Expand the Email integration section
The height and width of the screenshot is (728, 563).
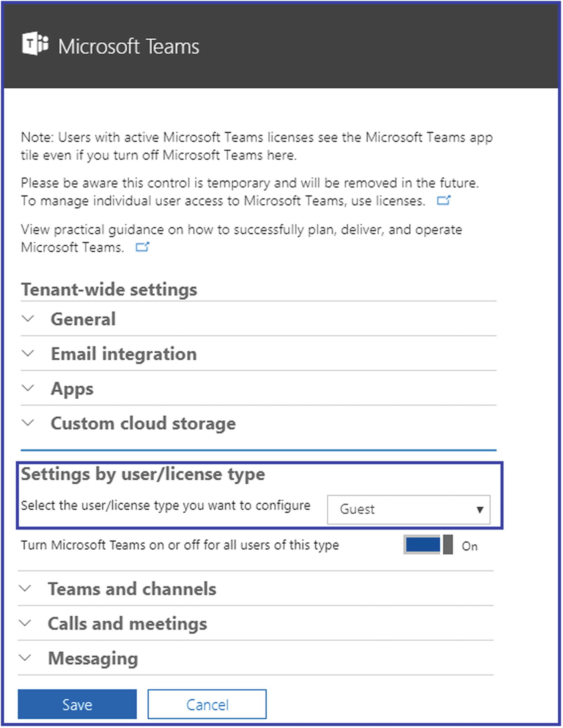[x=258, y=354]
